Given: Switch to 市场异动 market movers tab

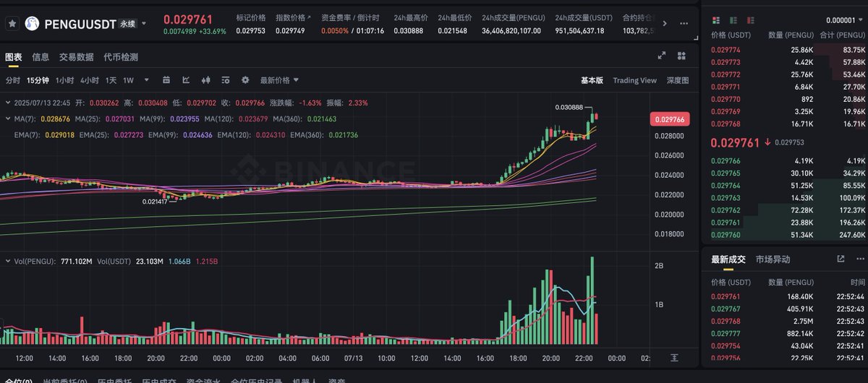Looking at the screenshot, I should [x=773, y=259].
